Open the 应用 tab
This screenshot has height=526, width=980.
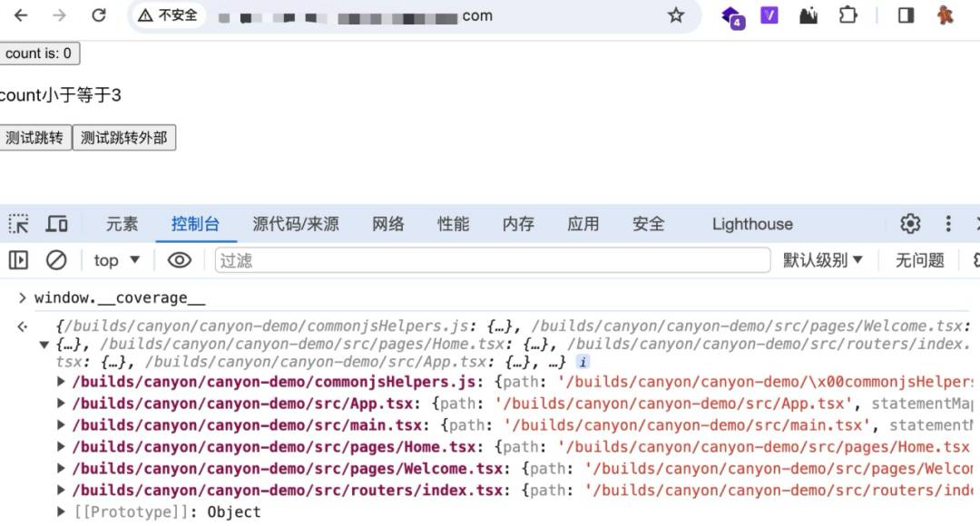click(x=583, y=224)
